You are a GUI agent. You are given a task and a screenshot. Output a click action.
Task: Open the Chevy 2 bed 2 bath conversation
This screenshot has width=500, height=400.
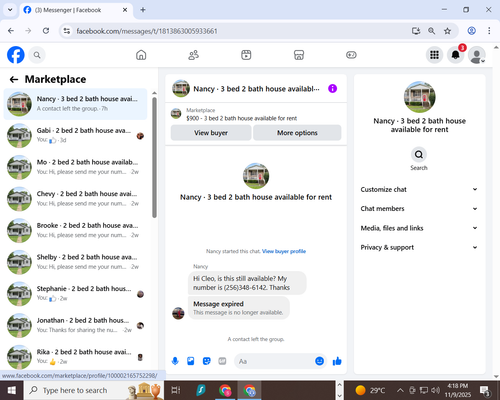[75, 199]
